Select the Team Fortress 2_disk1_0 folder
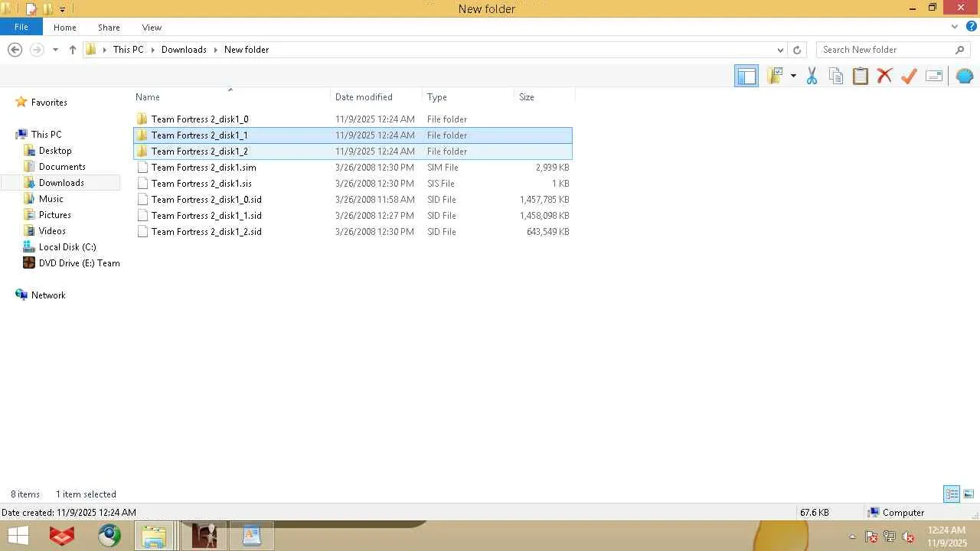This screenshot has width=980, height=551. point(353,119)
